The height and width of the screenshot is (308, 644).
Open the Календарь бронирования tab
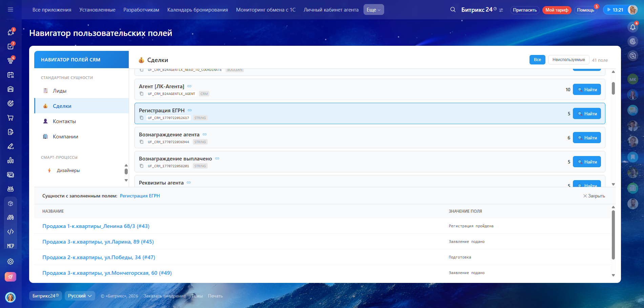198,10
